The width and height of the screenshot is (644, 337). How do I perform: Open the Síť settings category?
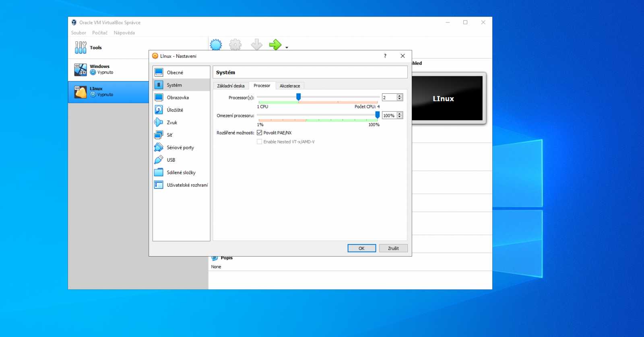pyautogui.click(x=182, y=135)
